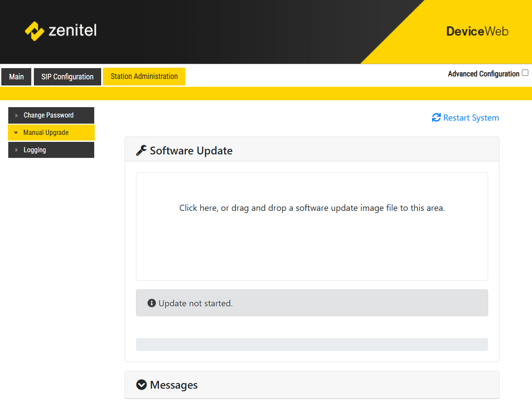
Task: Click the wrench icon beside Software Update
Action: coord(141,151)
